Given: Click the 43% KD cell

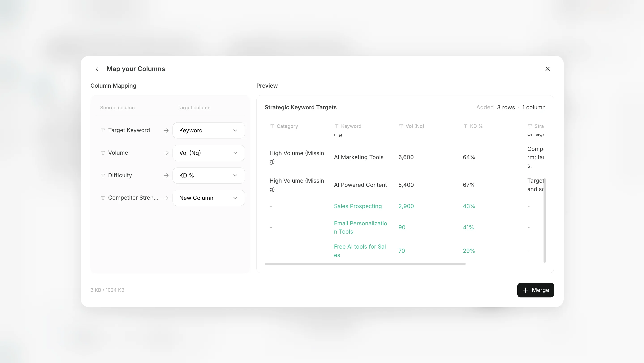Looking at the screenshot, I should (x=469, y=206).
